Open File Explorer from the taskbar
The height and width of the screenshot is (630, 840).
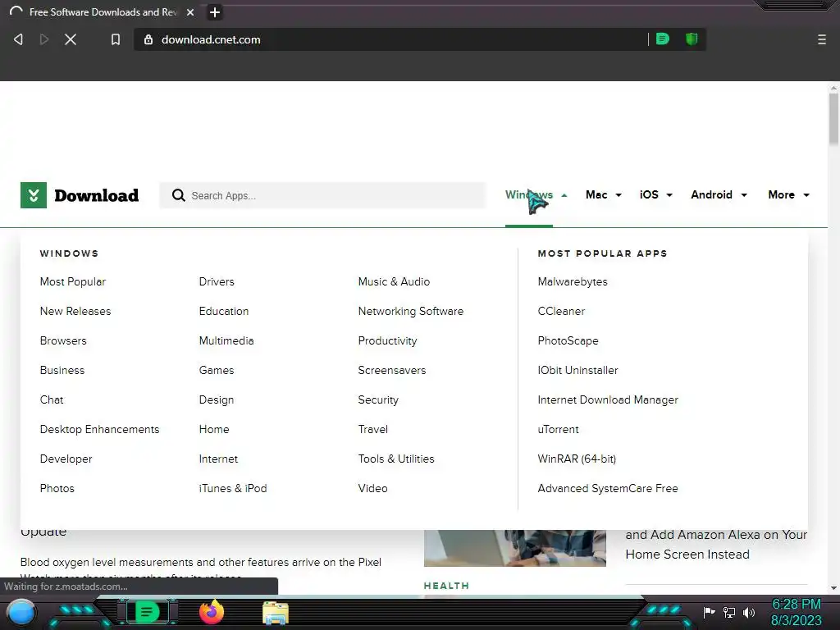[276, 613]
